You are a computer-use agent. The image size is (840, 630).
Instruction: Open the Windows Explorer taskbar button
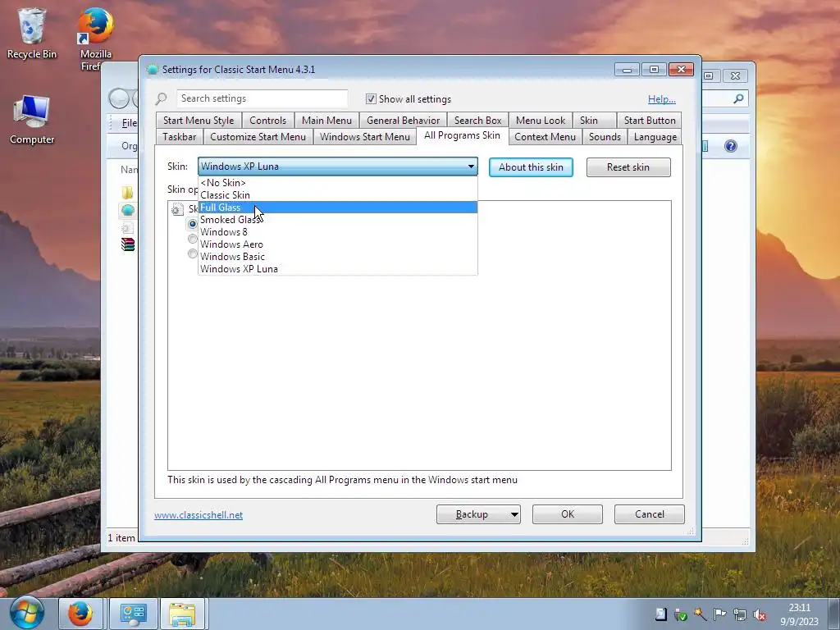click(182, 614)
